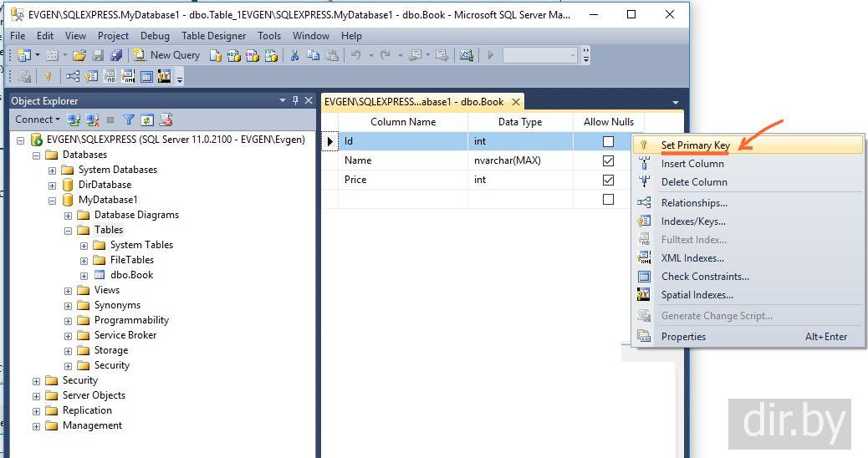868x458 pixels.
Task: Click the Activity Monitor icon
Action: [x=467, y=55]
